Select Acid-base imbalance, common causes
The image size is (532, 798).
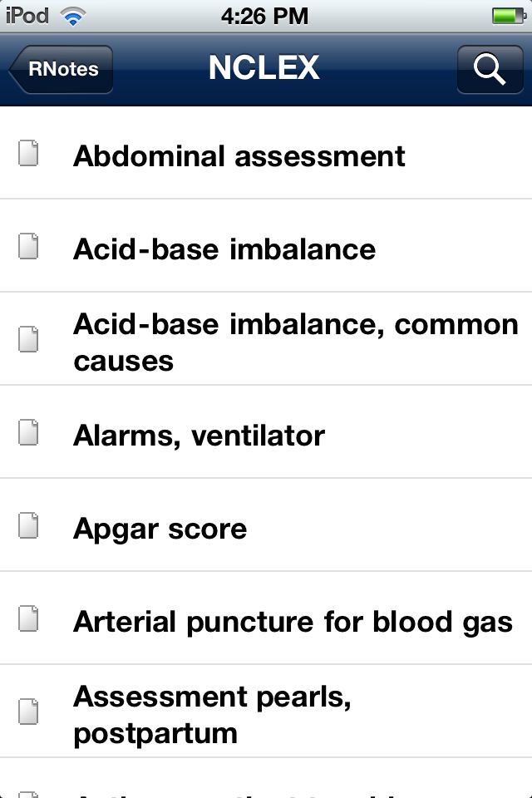click(266, 339)
